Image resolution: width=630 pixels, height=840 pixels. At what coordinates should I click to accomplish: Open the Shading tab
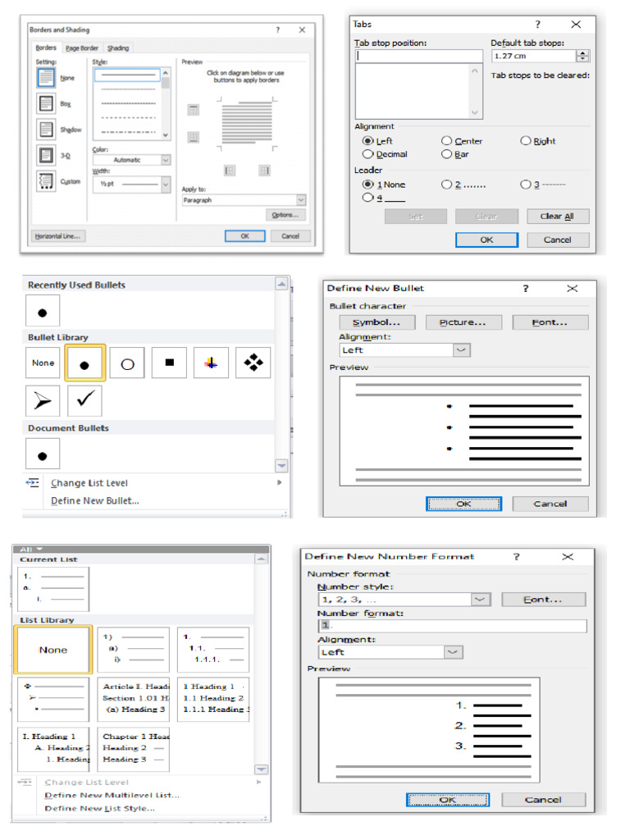[x=118, y=48]
